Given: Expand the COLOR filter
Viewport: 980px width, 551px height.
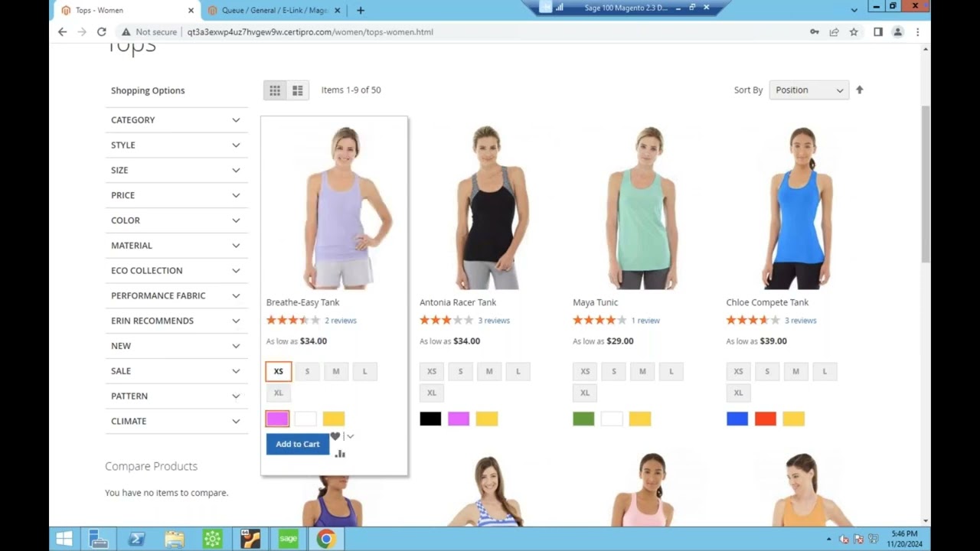Looking at the screenshot, I should tap(176, 220).
